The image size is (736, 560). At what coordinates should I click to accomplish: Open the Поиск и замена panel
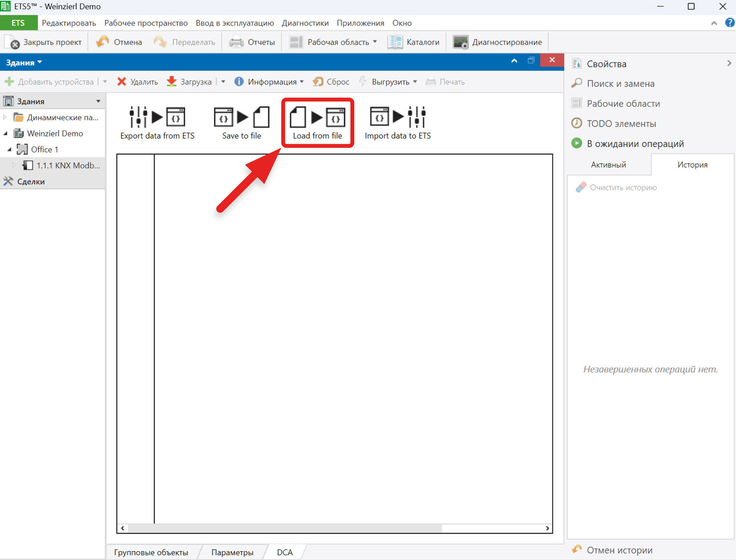click(620, 84)
